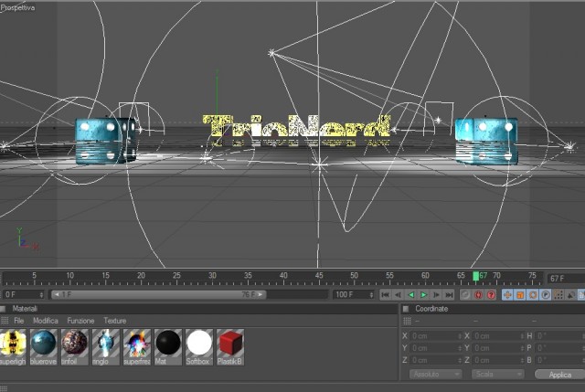This screenshot has height=392, width=585.
Task: Click frame 50 on the timeline ruler
Action: [x=354, y=276]
